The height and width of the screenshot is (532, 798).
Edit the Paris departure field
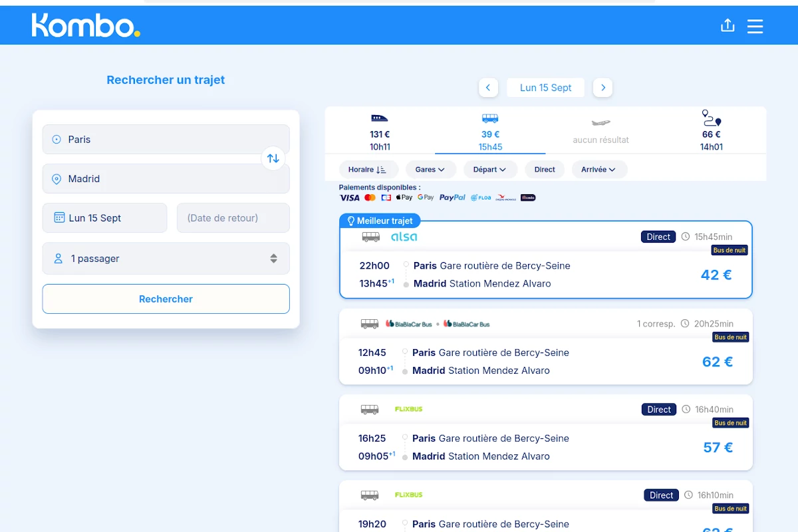click(x=166, y=139)
